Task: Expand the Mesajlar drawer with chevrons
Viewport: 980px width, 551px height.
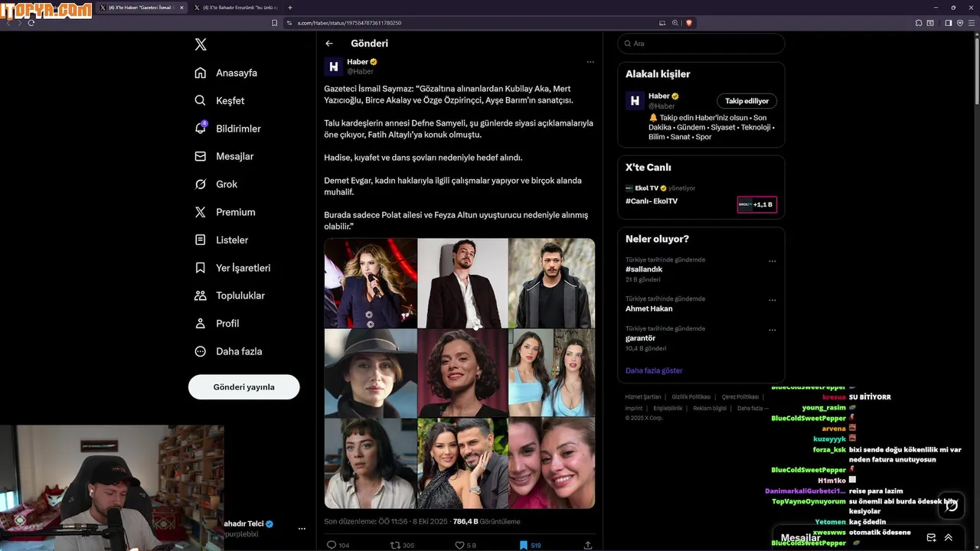Action: point(949,538)
